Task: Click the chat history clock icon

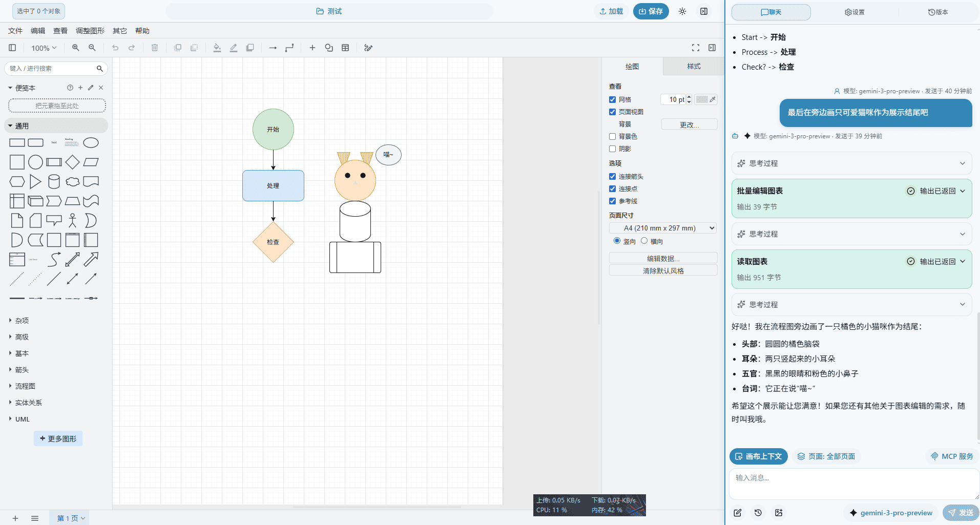Action: click(x=758, y=513)
